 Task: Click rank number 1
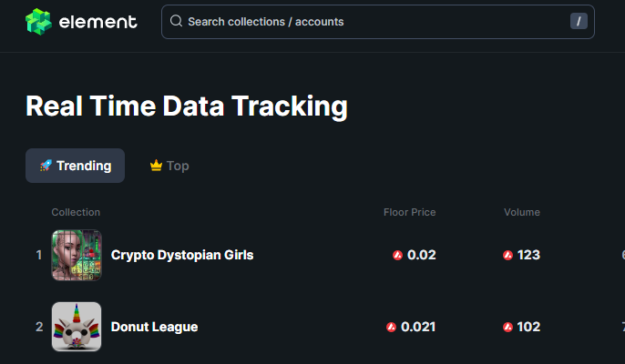pos(38,255)
